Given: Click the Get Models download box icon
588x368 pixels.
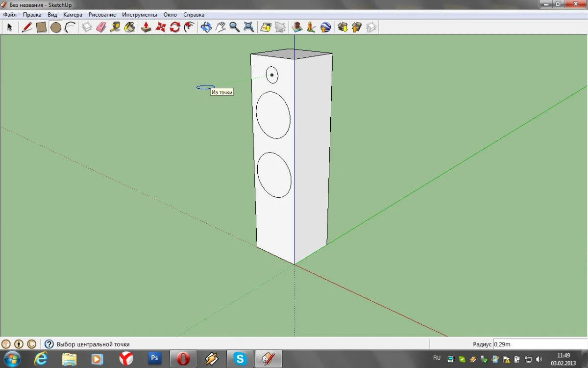Looking at the screenshot, I should [x=343, y=27].
